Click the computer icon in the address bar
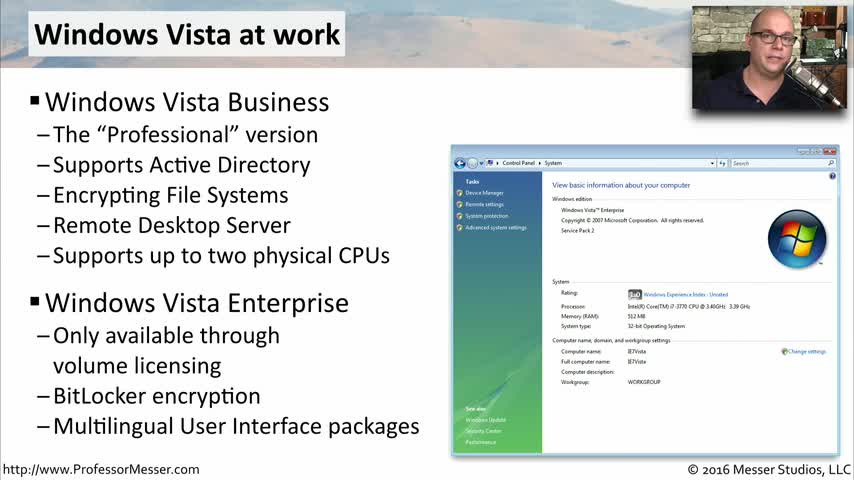This screenshot has height=480, width=854. tap(490, 163)
